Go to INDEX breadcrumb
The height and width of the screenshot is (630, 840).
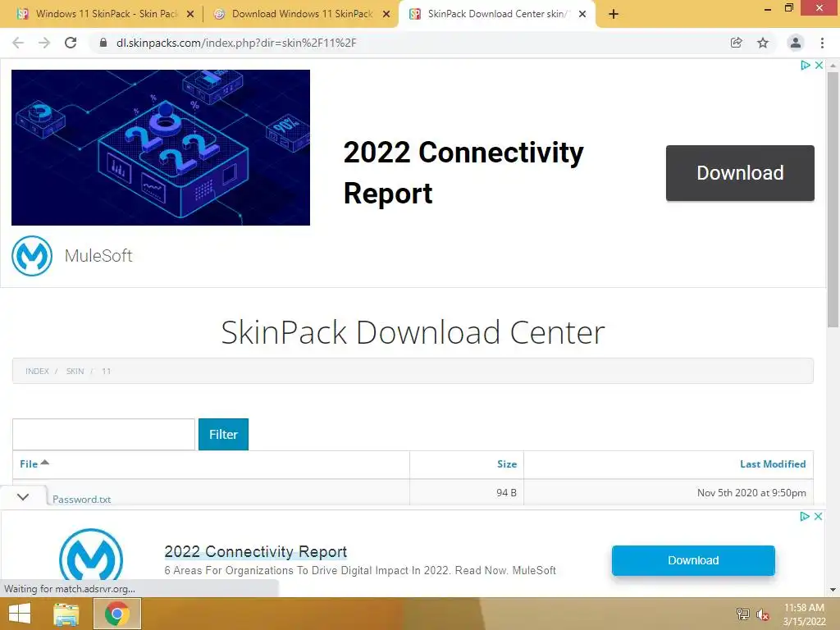pyautogui.click(x=37, y=371)
